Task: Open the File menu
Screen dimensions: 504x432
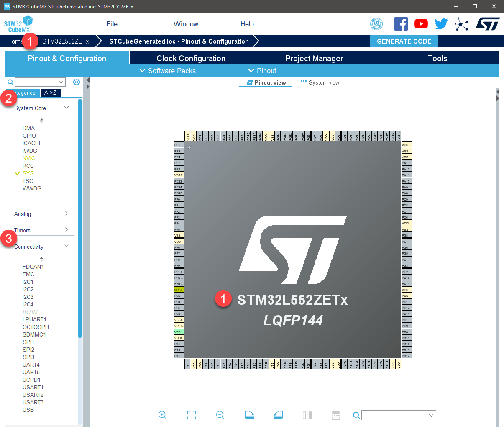Action: (x=112, y=24)
